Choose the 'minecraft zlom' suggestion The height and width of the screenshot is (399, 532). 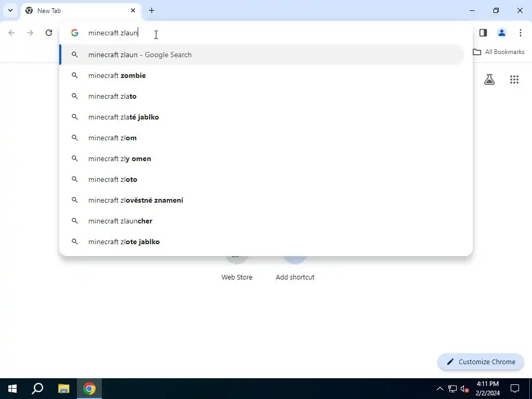262,138
